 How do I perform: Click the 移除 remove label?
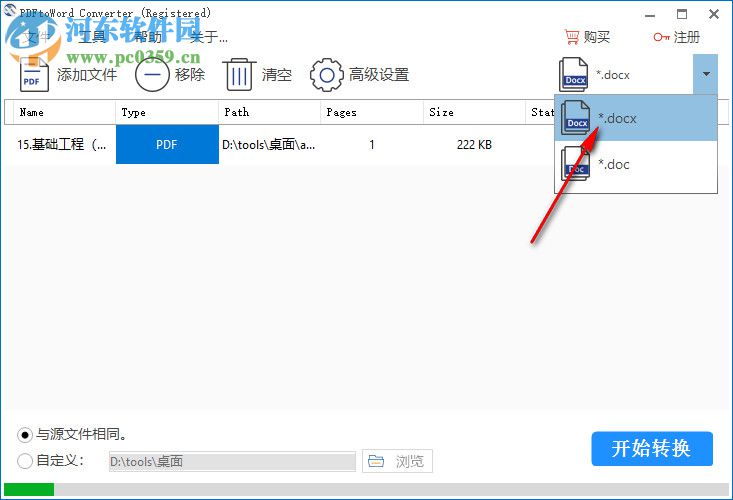click(190, 75)
